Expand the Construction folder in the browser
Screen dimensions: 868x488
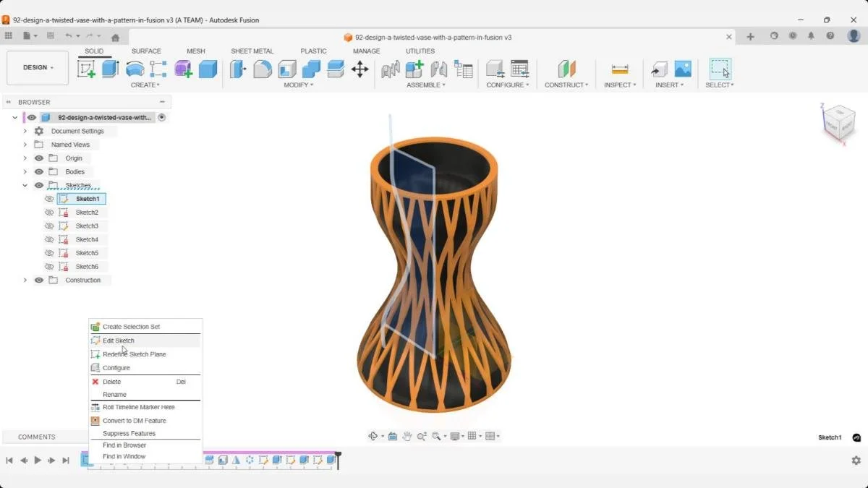coord(25,280)
